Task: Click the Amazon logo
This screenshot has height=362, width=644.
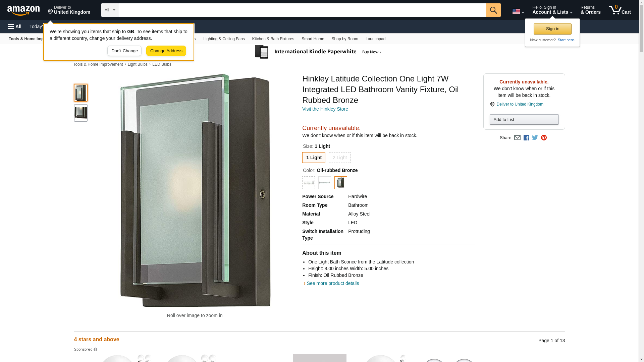Action: pyautogui.click(x=23, y=10)
